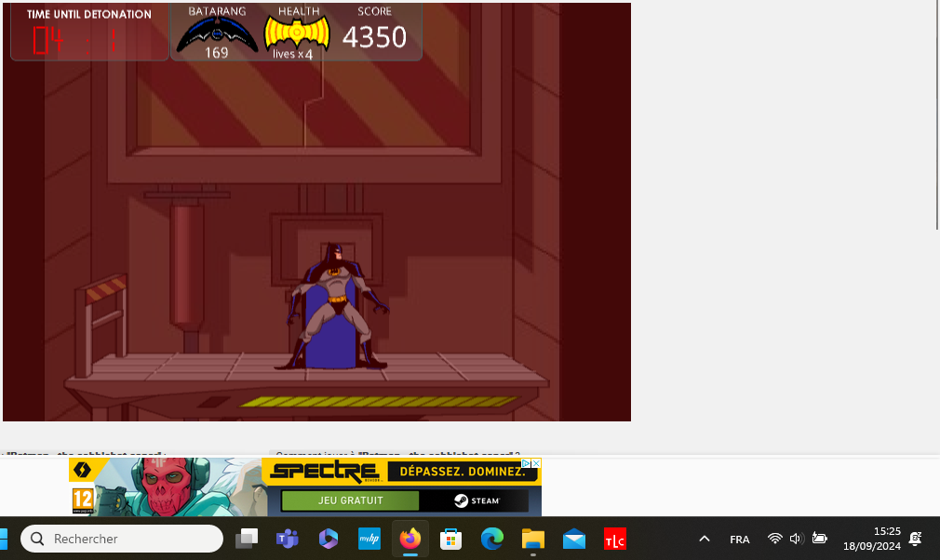Open the Mail app in taskbar
This screenshot has height=560, width=940.
pyautogui.click(x=573, y=539)
